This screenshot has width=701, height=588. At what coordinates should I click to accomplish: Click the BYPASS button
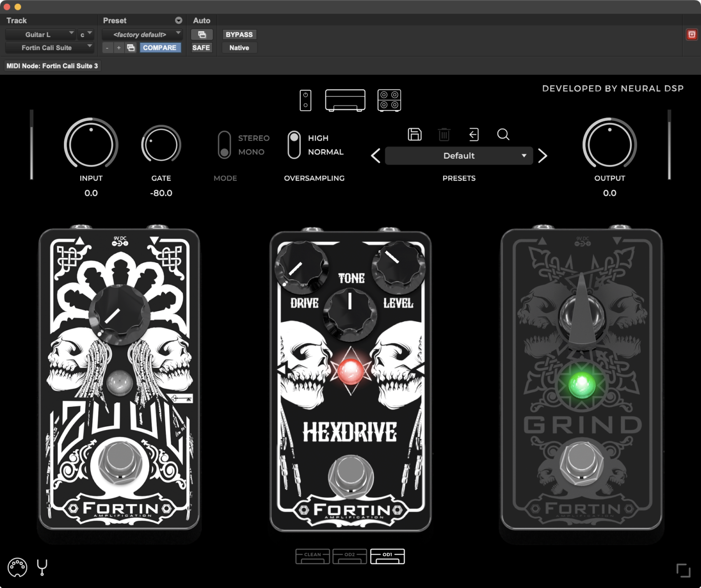pyautogui.click(x=239, y=35)
